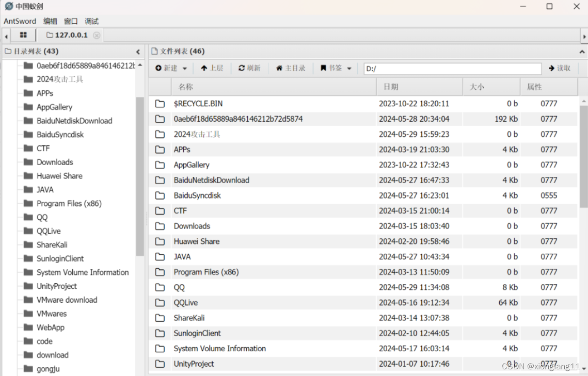Click the 0555 attribute value
The width and height of the screenshot is (588, 376).
(x=549, y=195)
